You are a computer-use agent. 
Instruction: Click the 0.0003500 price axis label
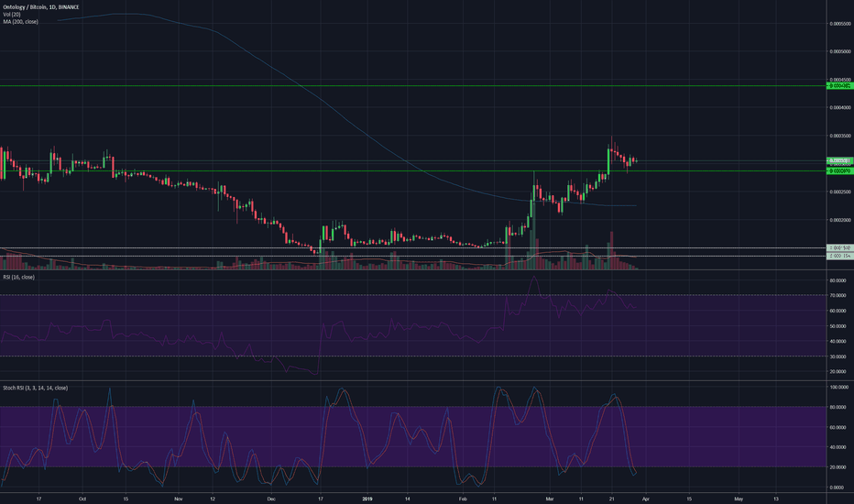click(840, 136)
